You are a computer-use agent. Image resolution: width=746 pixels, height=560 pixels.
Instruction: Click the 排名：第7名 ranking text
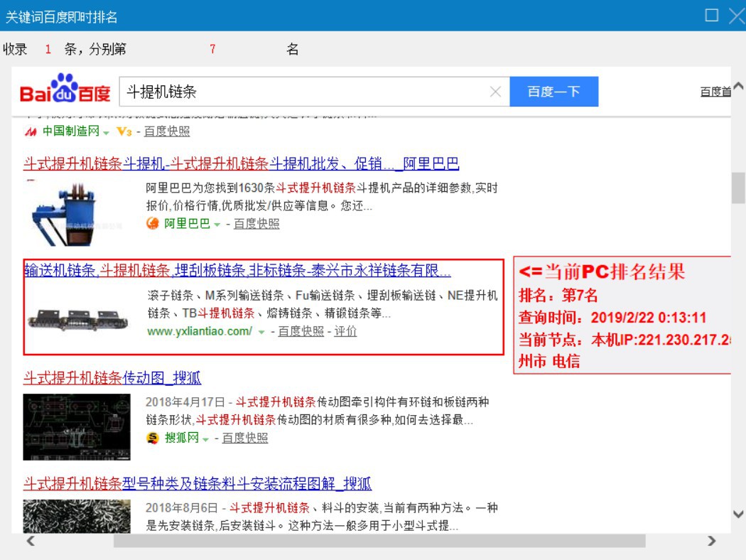point(558,295)
